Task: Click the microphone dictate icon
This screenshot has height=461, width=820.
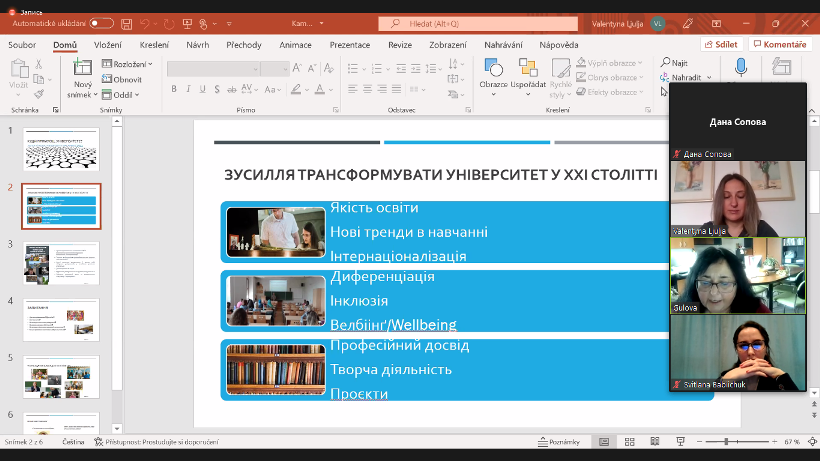Action: point(741,67)
